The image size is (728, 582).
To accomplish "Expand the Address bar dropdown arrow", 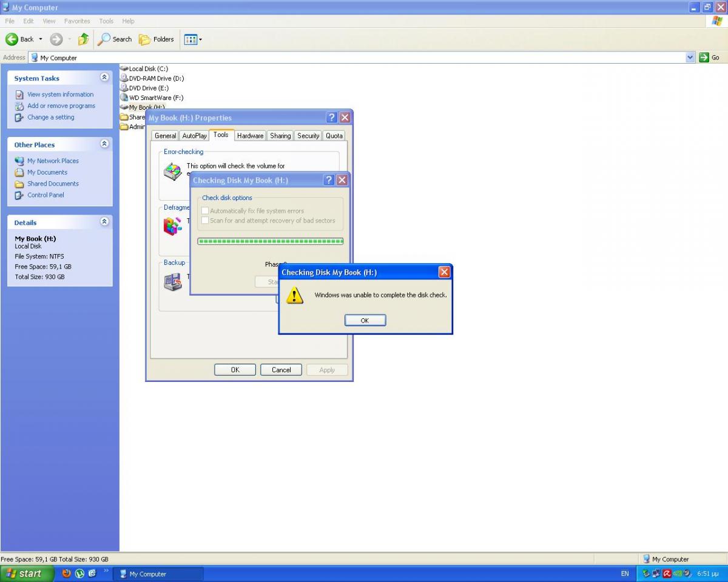I will point(690,58).
